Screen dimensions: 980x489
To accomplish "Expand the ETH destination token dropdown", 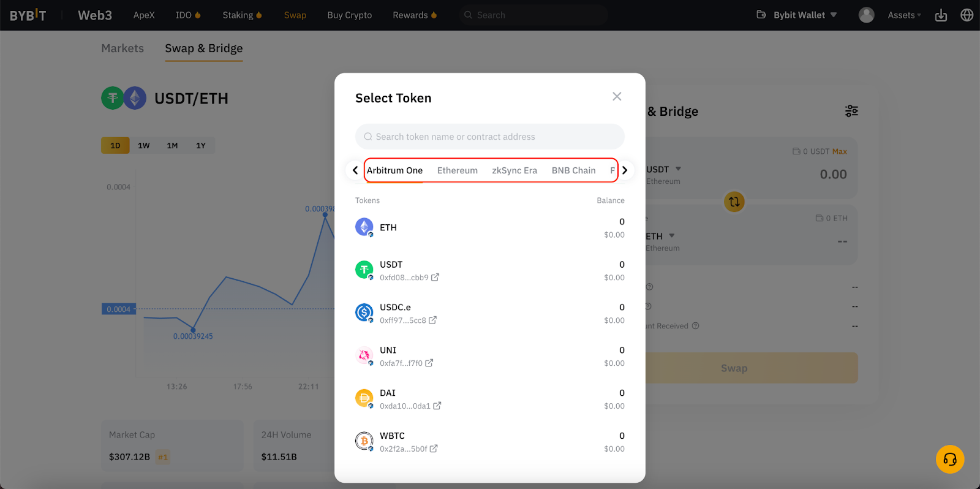I will point(660,236).
